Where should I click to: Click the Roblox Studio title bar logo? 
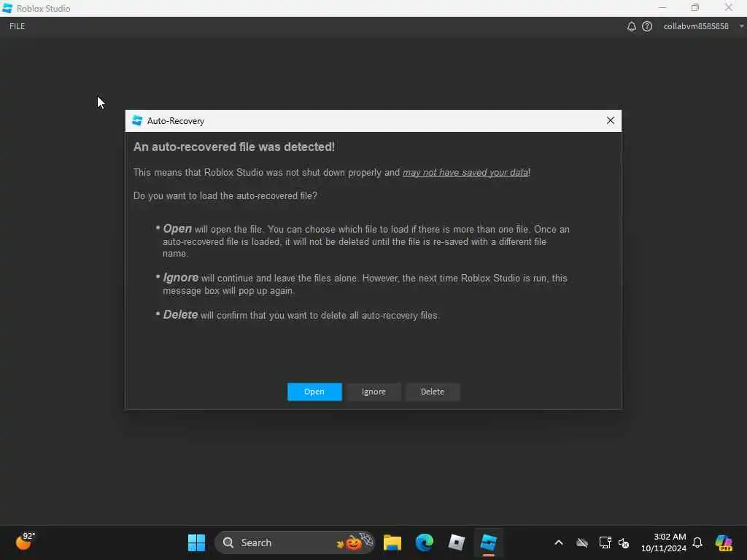click(x=7, y=8)
